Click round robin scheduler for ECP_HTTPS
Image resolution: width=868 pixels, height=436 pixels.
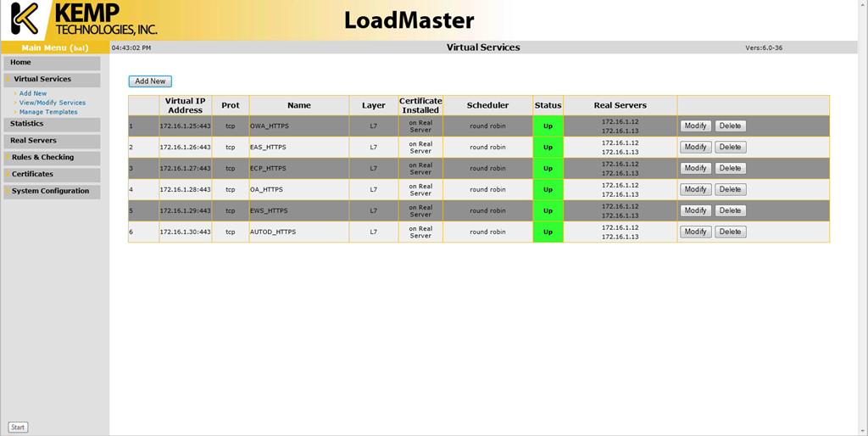487,168
